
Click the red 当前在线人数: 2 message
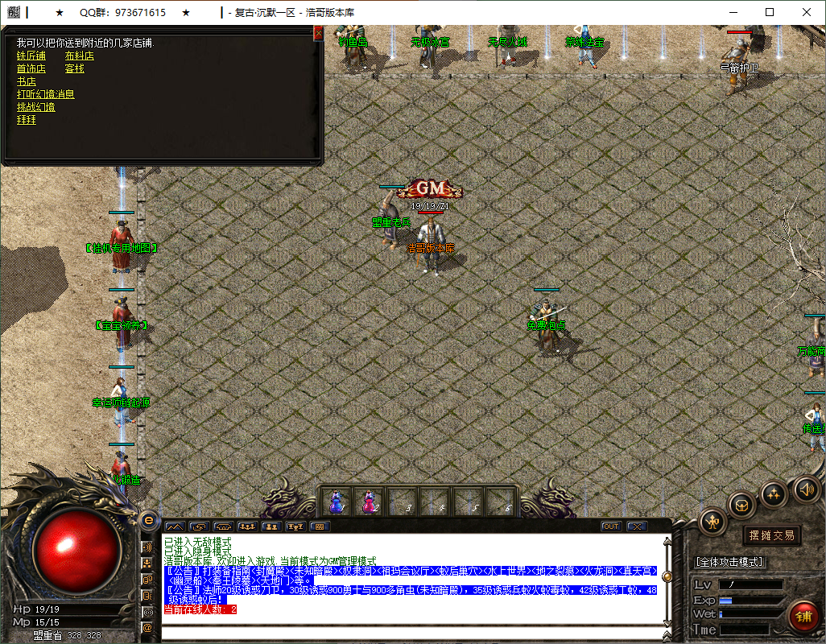[x=200, y=609]
